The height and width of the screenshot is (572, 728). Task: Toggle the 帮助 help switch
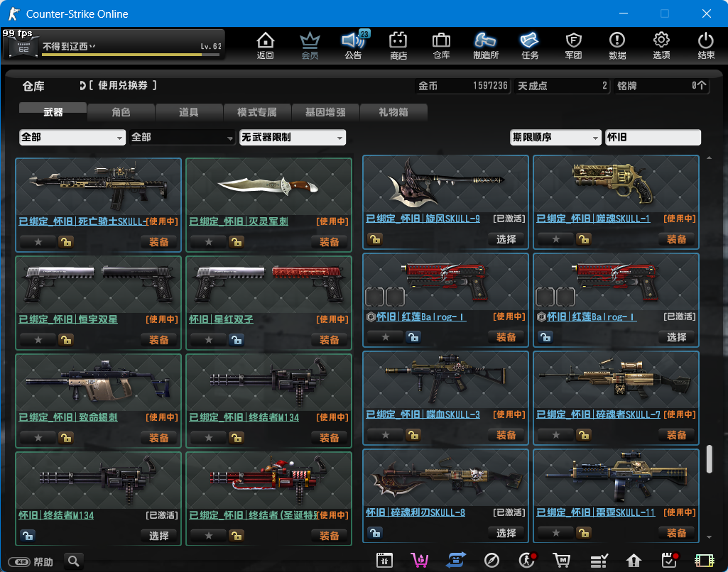[x=19, y=562]
